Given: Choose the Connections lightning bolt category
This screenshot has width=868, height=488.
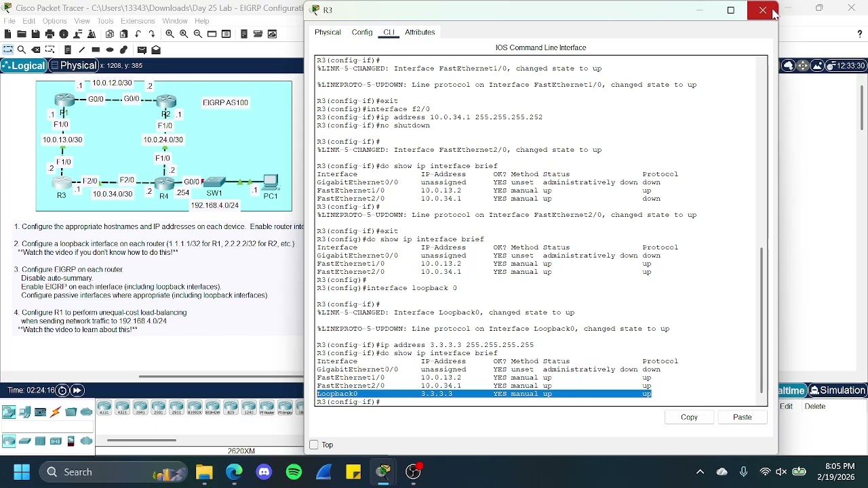Looking at the screenshot, I should pos(56,411).
